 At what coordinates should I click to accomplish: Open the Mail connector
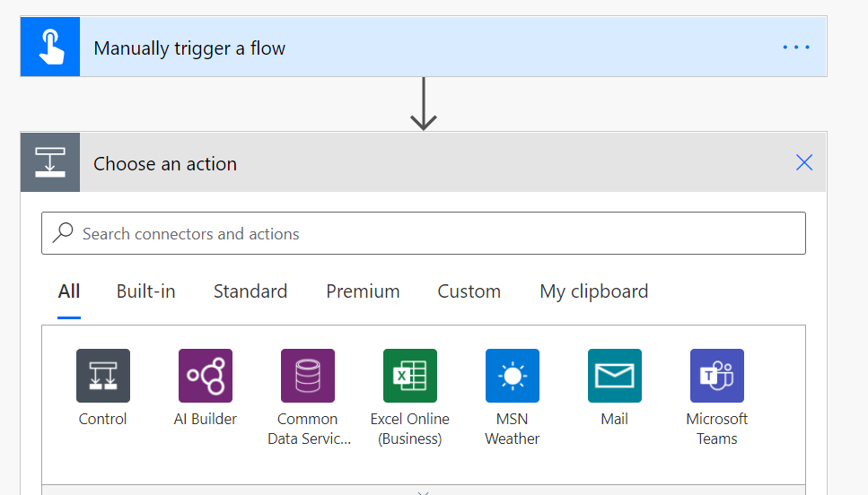[x=615, y=376]
